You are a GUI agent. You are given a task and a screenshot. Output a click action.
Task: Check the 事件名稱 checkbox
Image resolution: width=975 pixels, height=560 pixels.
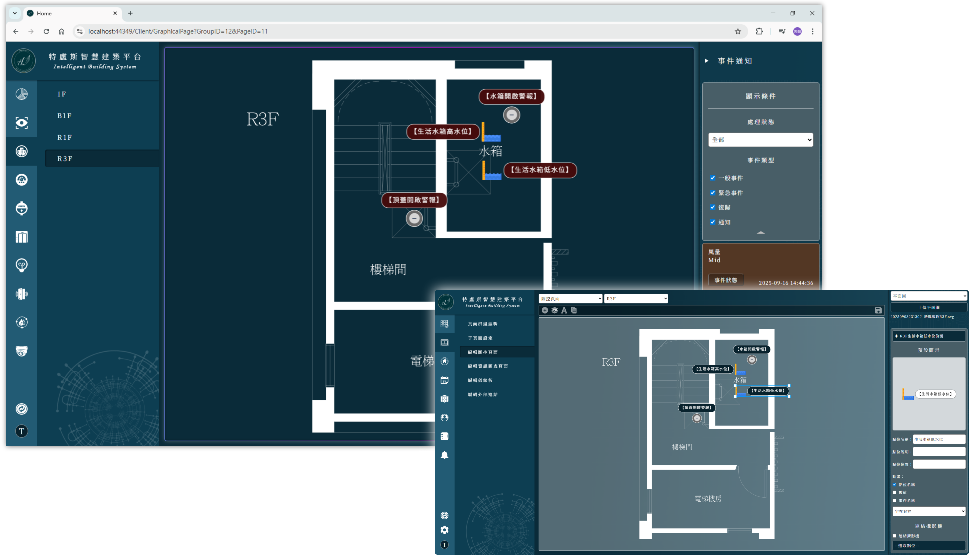tap(894, 500)
